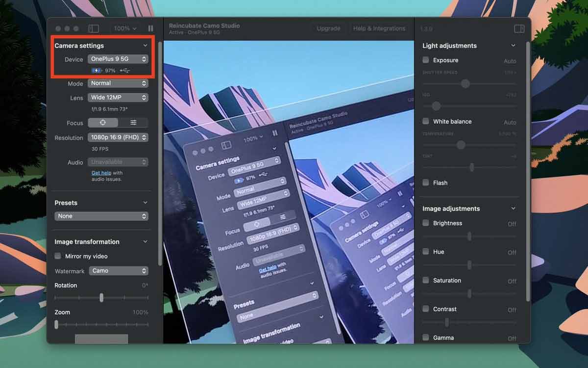
Task: Click the Temperature slider handle
Action: [461, 145]
